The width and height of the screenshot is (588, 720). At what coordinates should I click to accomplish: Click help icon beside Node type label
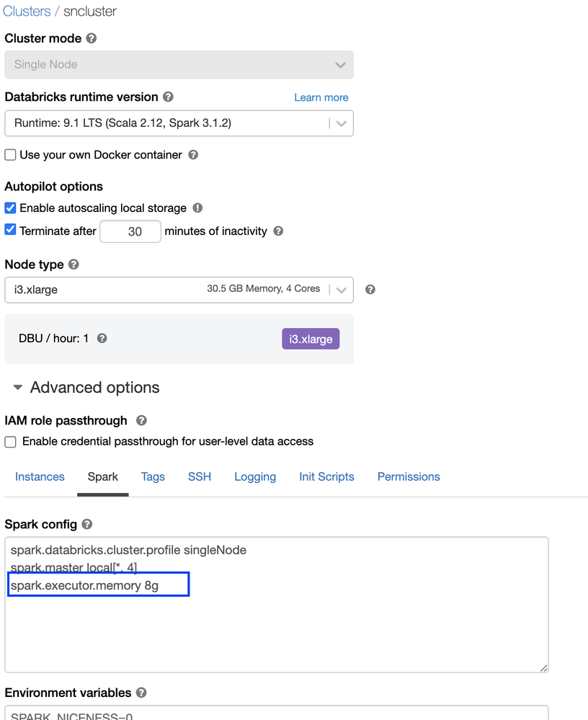click(x=73, y=265)
